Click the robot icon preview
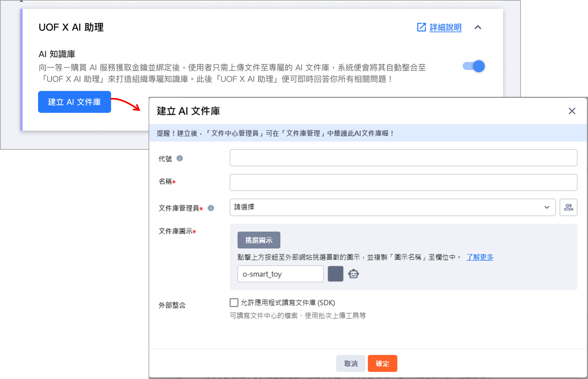Viewport: 588px width, 379px height. point(353,274)
